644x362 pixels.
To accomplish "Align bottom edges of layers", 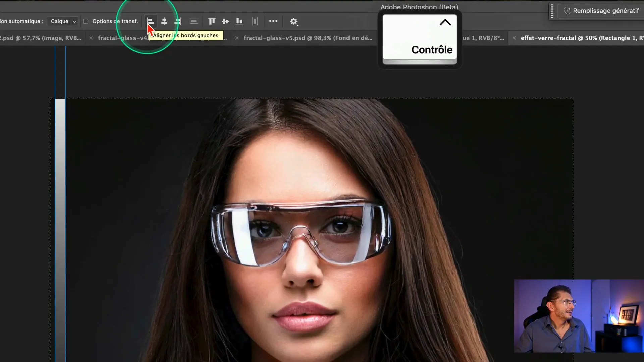I will [x=239, y=22].
